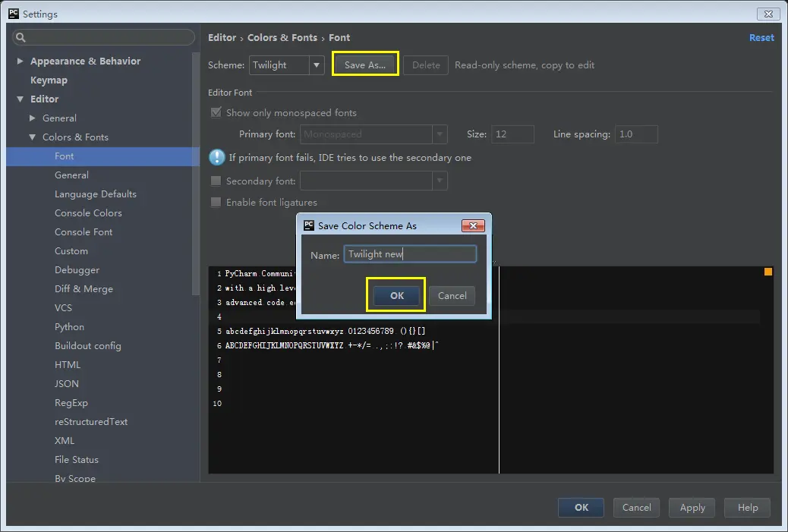Select JSON color settings
The image size is (788, 532).
pyautogui.click(x=66, y=384)
